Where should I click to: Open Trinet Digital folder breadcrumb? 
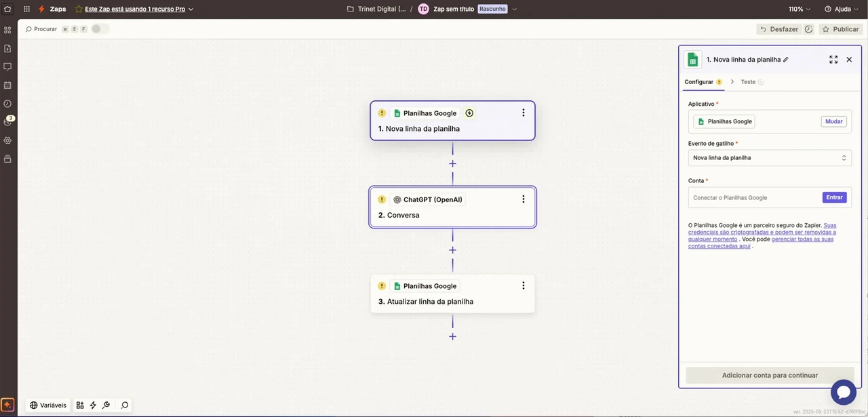pos(376,9)
